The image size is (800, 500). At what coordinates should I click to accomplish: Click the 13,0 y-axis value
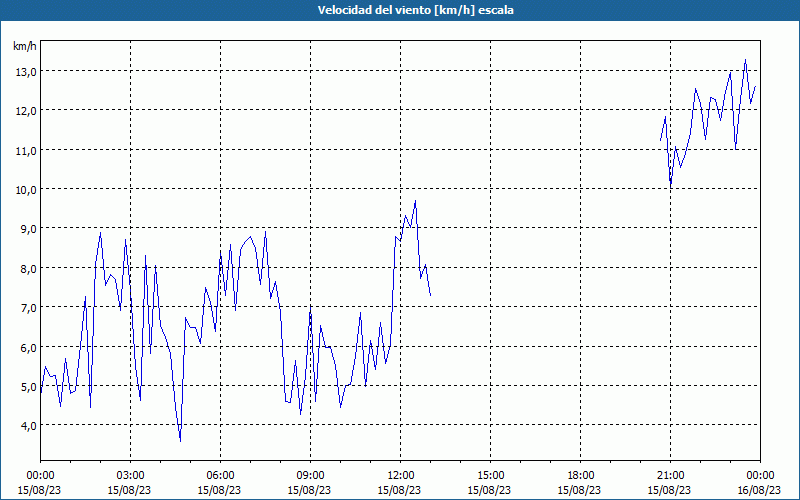point(26,71)
